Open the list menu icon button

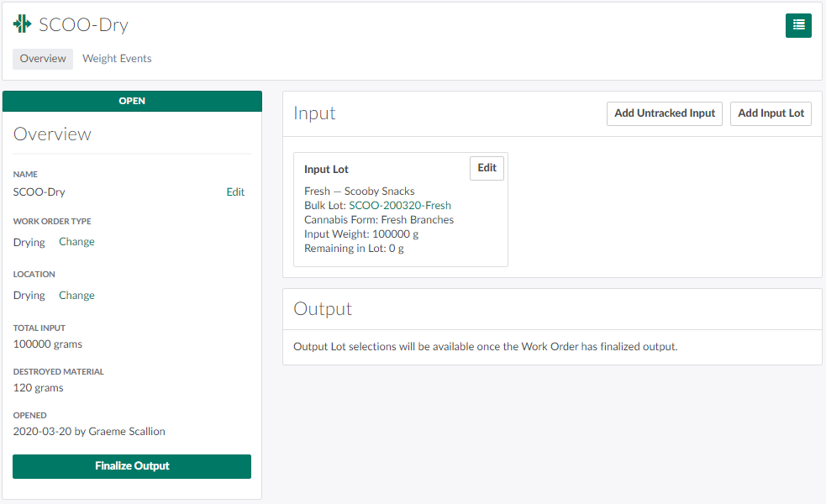click(x=797, y=26)
